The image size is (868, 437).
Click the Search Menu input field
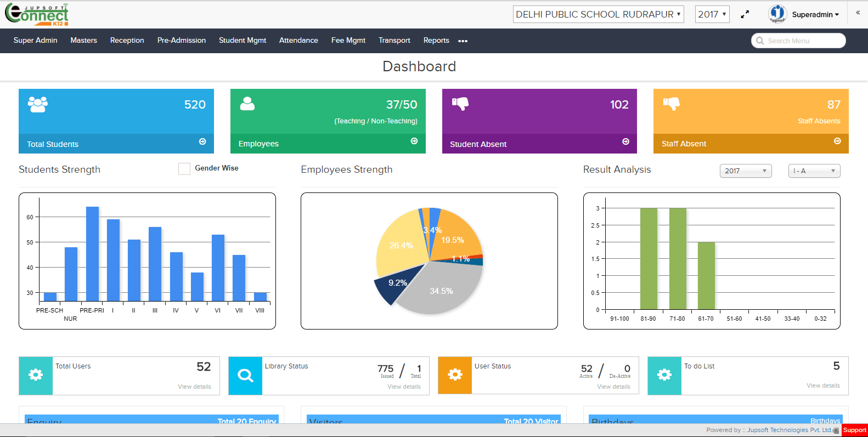[x=798, y=41]
